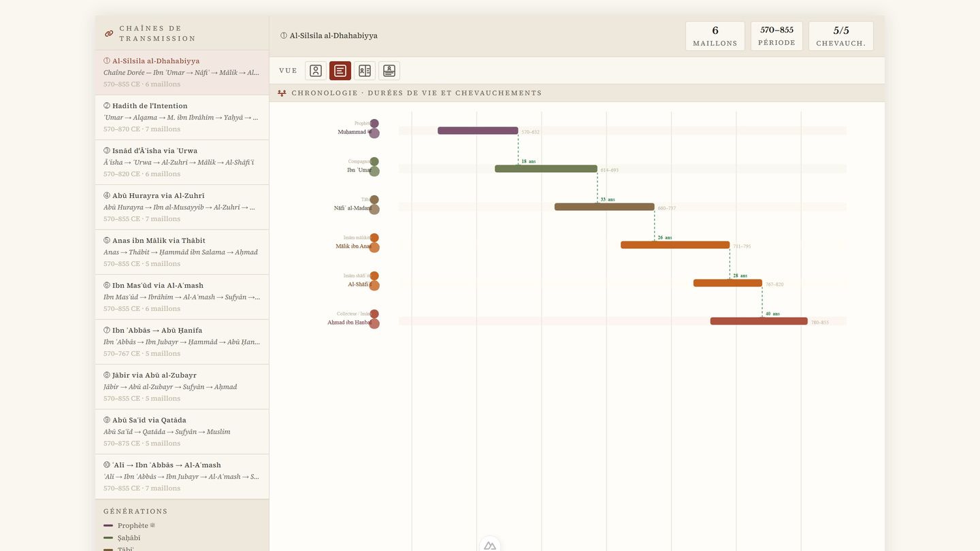Click the Al-Shāfiʿī lifespan bar 767–820
The height and width of the screenshot is (551, 980).
pos(728,283)
